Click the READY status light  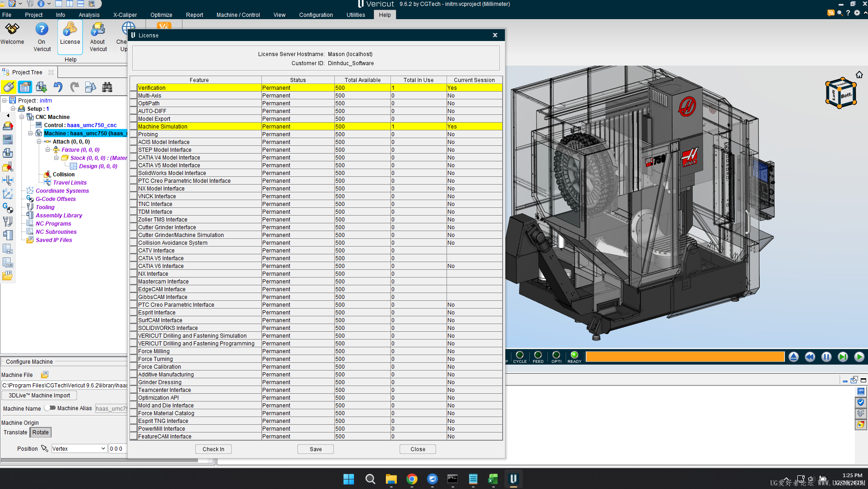574,357
